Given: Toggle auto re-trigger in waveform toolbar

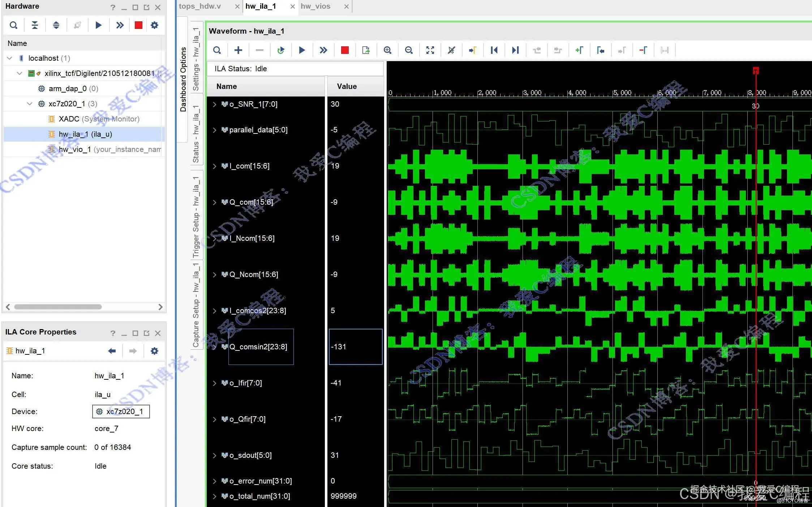Looking at the screenshot, I should 281,50.
